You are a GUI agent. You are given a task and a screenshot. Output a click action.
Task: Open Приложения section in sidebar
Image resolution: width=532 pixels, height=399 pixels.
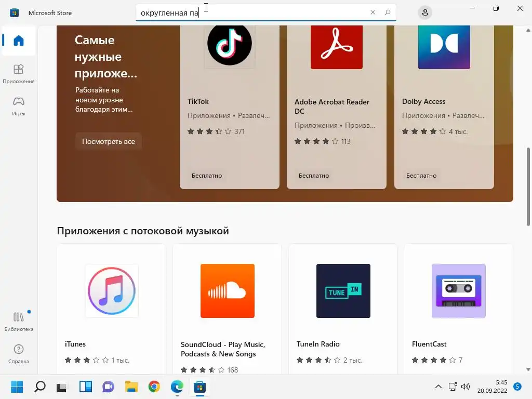[x=19, y=74]
